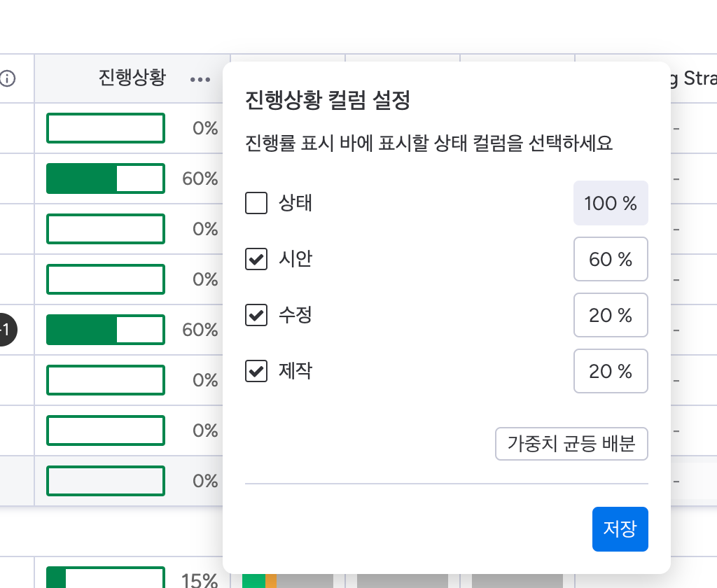
Task: Click the 15% progress bar in summary row
Action: [105, 578]
